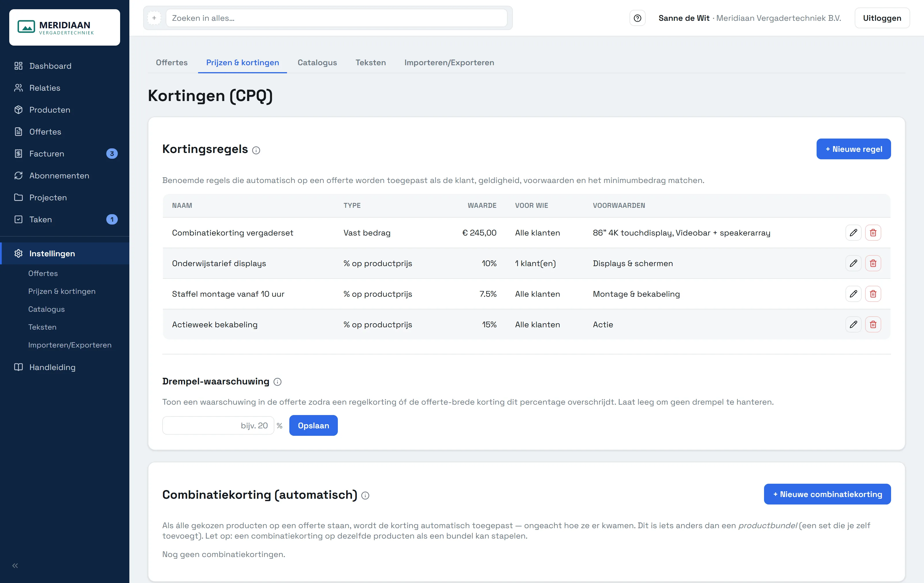Image resolution: width=924 pixels, height=583 pixels.
Task: Open Projecten in the sidebar
Action: tap(64, 197)
